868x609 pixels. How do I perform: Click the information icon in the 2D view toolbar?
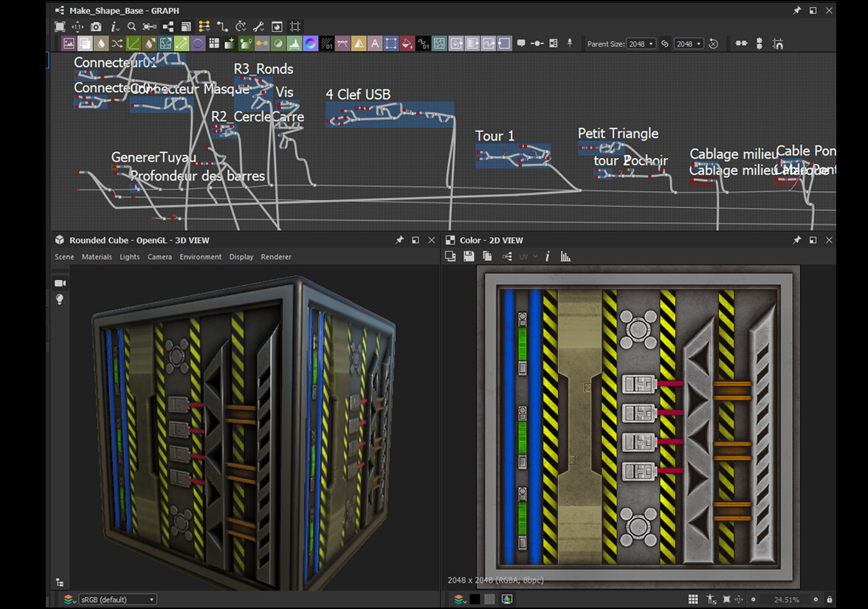click(547, 256)
